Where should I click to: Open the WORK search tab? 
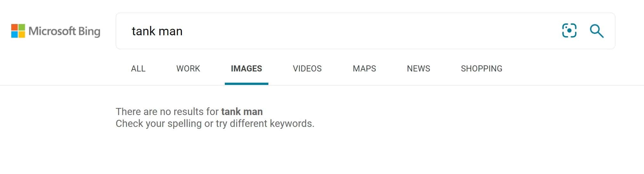pos(188,69)
